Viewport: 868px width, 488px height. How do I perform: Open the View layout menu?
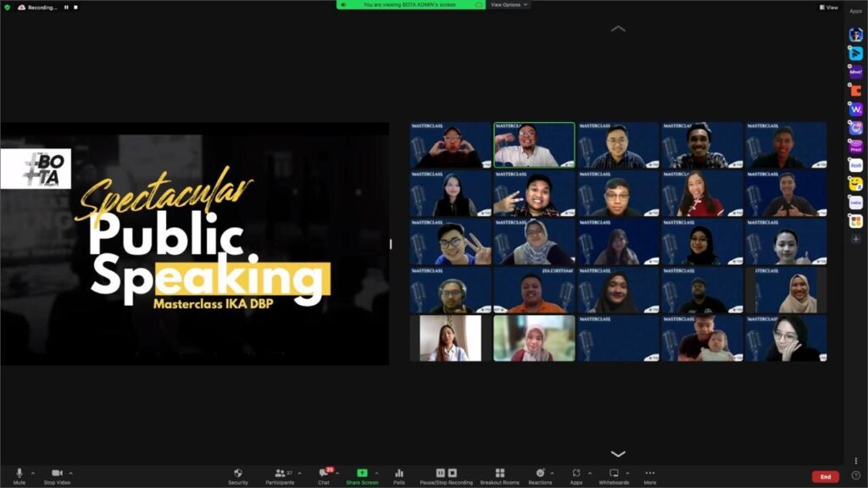click(x=828, y=7)
